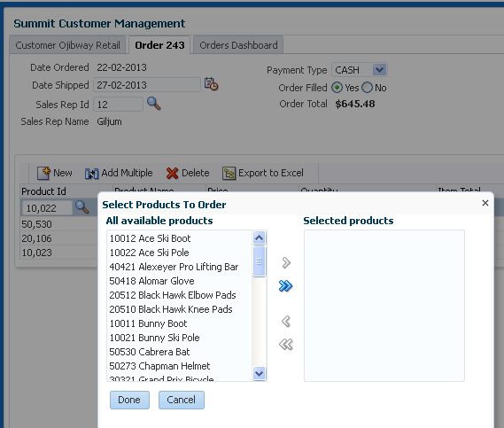Remove all products with double left arrow
504x428 pixels.
click(x=286, y=345)
